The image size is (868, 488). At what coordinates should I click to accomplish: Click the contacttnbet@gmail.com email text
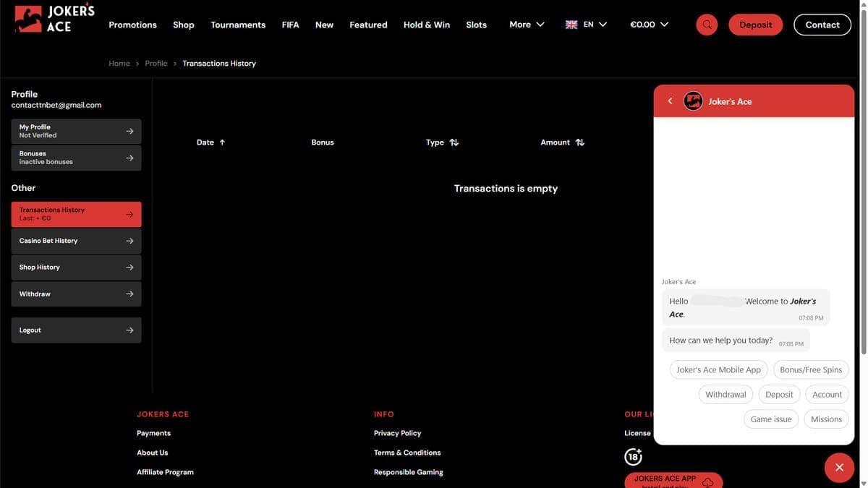(x=56, y=105)
